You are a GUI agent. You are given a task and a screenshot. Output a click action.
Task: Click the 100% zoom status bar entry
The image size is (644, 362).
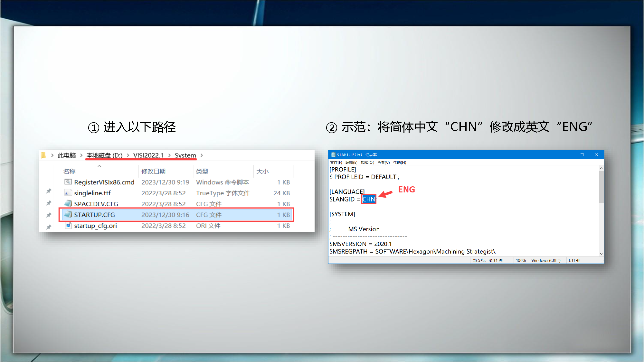pos(521,260)
